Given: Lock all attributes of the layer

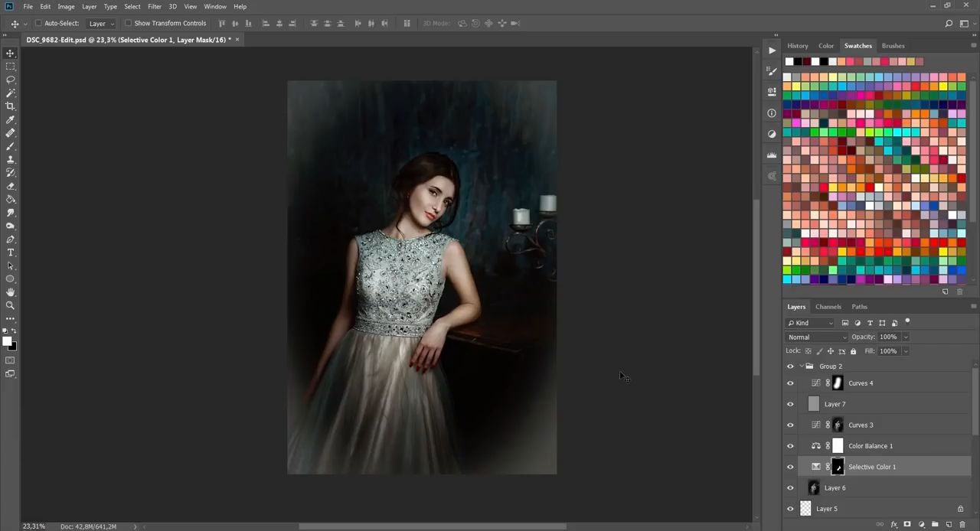Looking at the screenshot, I should [x=854, y=351].
